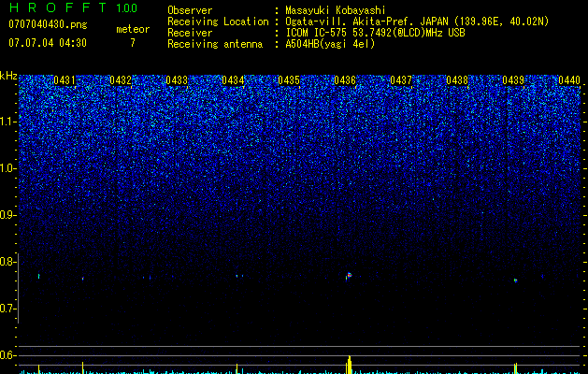The image size is (588, 374).
Task: Click the Receiver label
Action: (x=190, y=33)
